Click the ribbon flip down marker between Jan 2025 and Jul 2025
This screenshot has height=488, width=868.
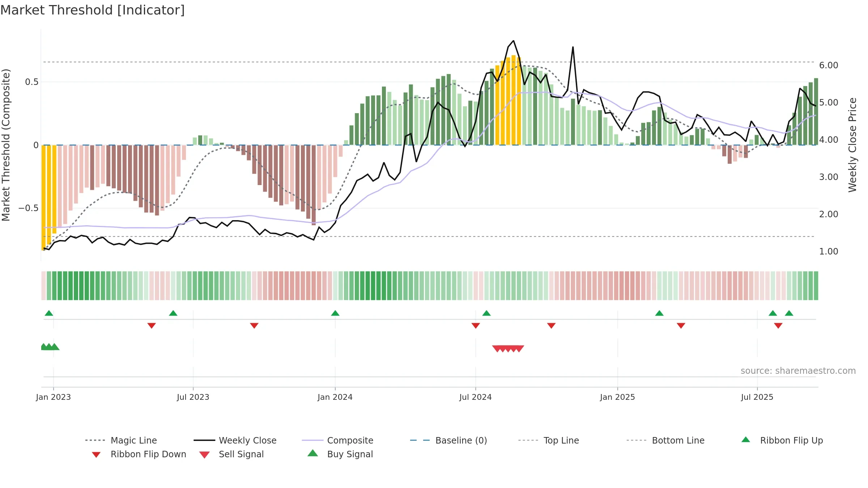click(x=681, y=326)
